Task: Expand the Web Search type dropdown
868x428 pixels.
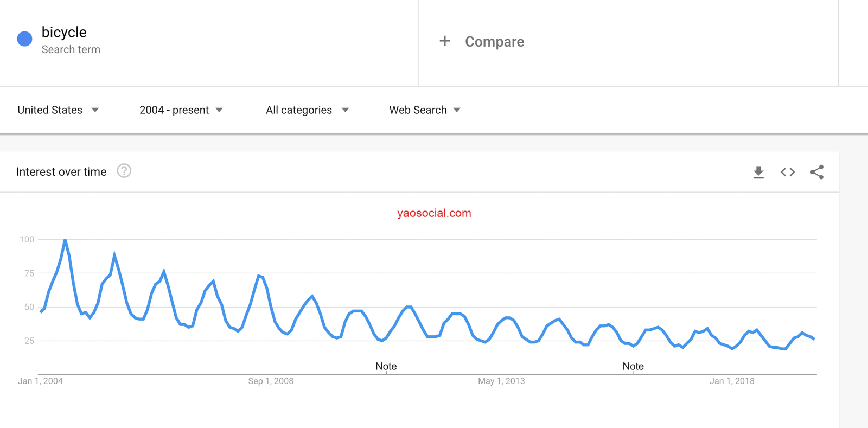Action: pos(425,110)
